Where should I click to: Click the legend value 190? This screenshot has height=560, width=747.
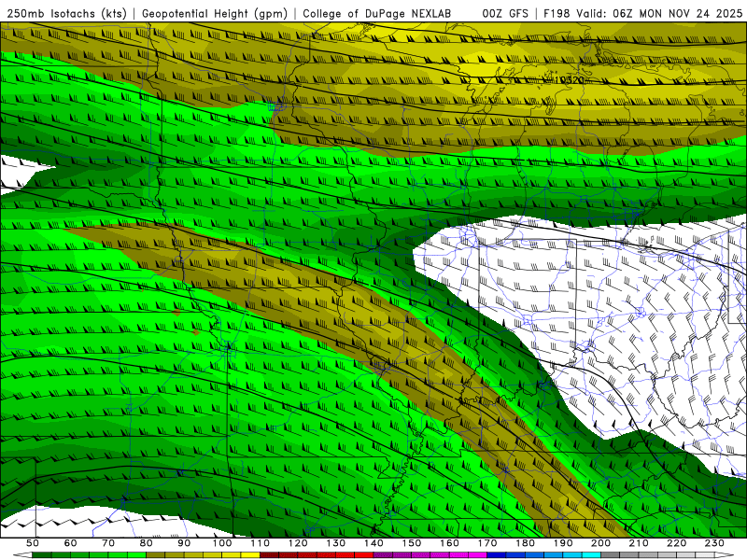pyautogui.click(x=563, y=543)
